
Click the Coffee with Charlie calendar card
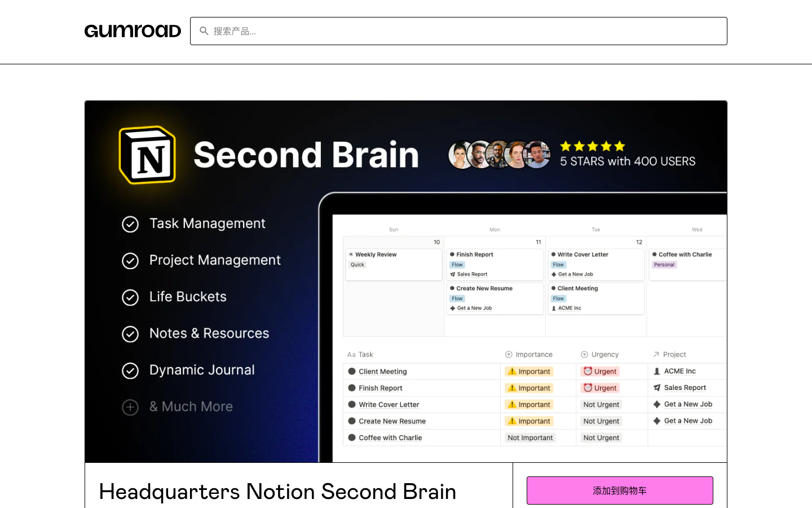pyautogui.click(x=688, y=265)
